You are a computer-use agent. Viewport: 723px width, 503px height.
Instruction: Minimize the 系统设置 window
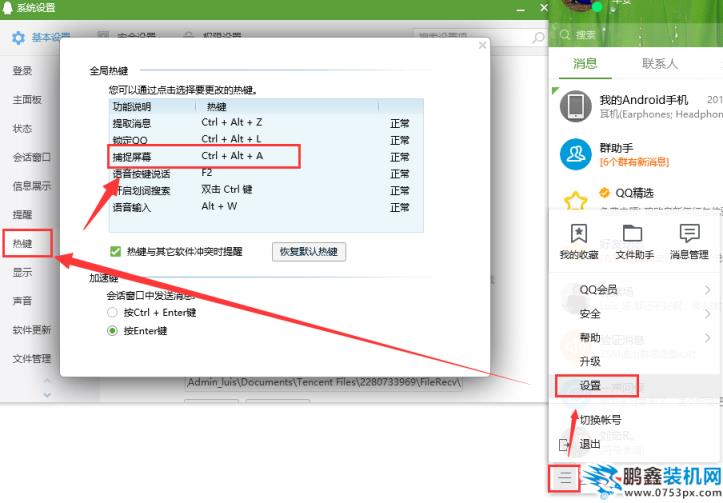521,8
